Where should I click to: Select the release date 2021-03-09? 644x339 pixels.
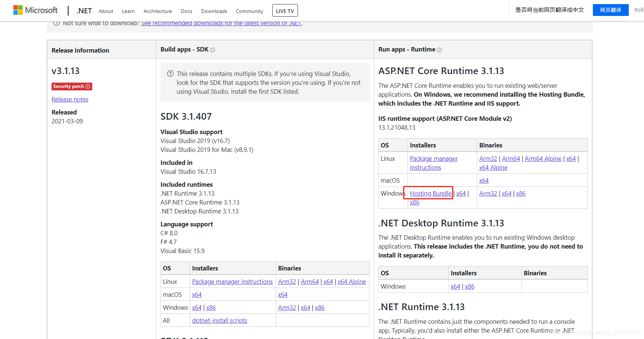pyautogui.click(x=67, y=121)
